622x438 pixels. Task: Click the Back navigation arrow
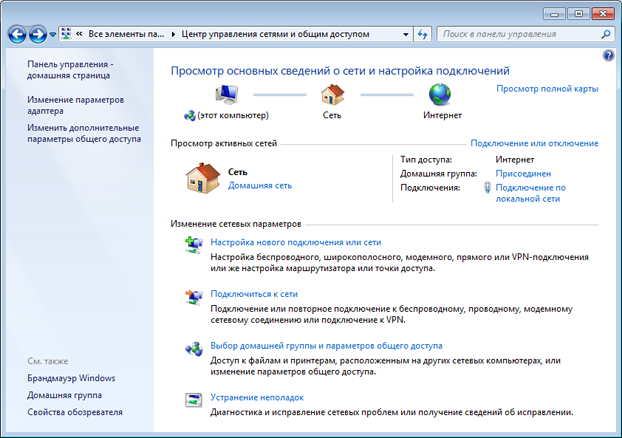pos(17,34)
